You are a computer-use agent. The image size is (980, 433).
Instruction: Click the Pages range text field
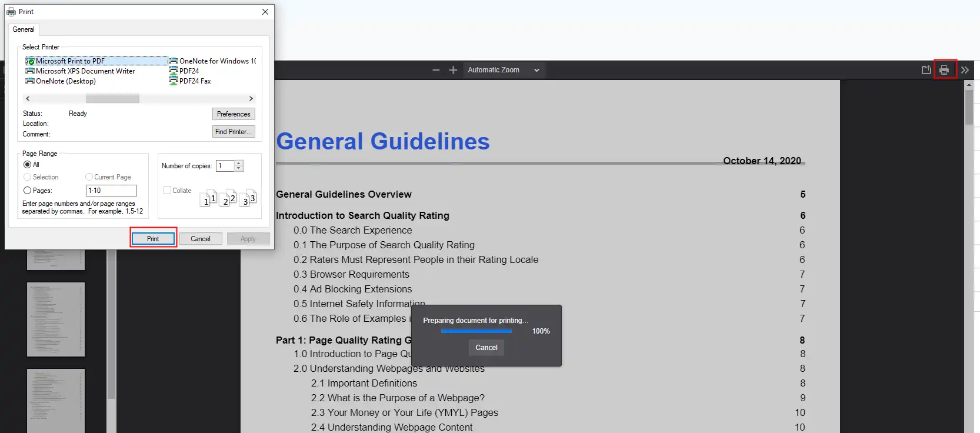(x=111, y=191)
